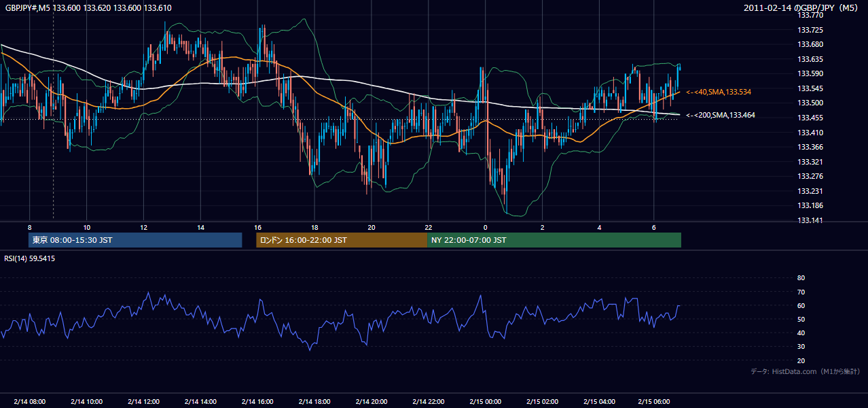Click the 2/14 20:00 time label

tap(371, 402)
